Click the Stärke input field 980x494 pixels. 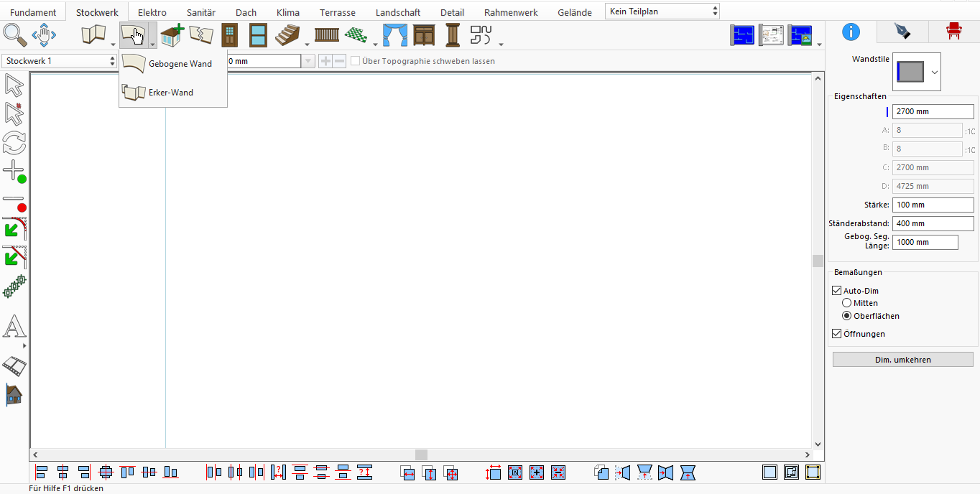[x=933, y=205]
